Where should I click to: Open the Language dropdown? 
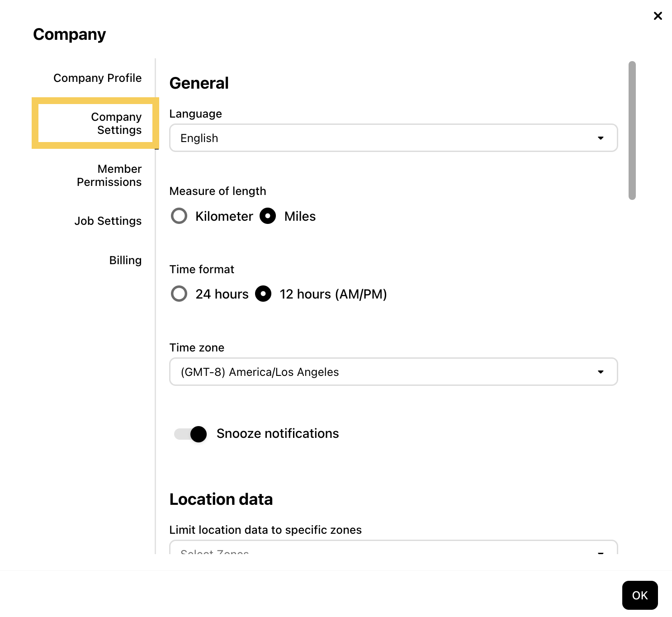click(393, 138)
